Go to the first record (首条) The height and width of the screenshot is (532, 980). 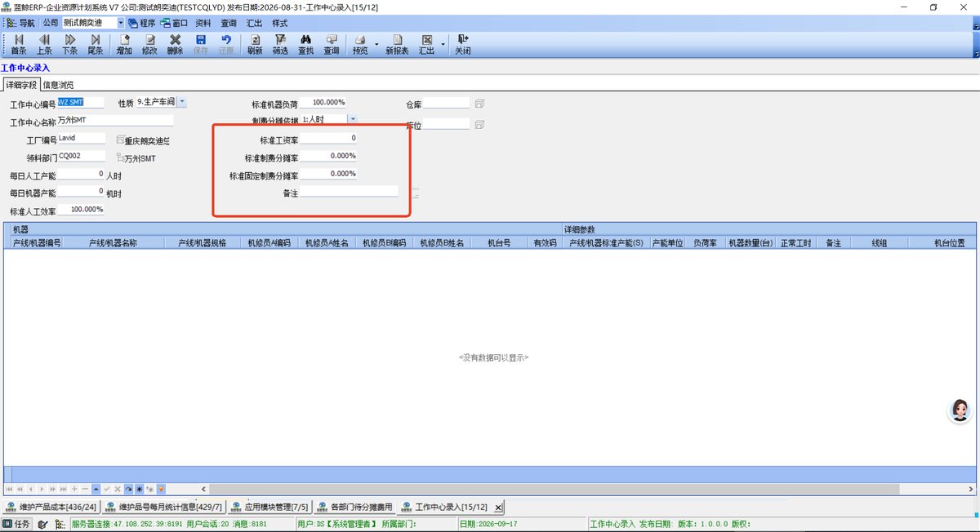[19, 44]
